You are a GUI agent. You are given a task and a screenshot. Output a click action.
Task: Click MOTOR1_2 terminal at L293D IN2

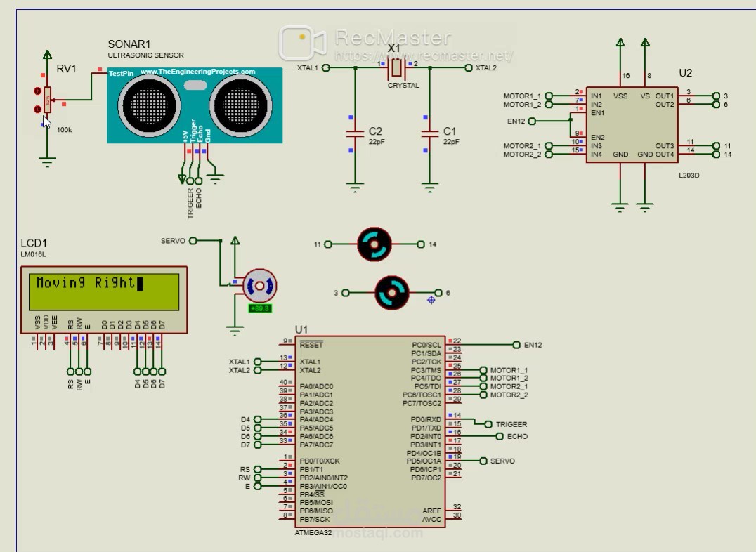(549, 104)
